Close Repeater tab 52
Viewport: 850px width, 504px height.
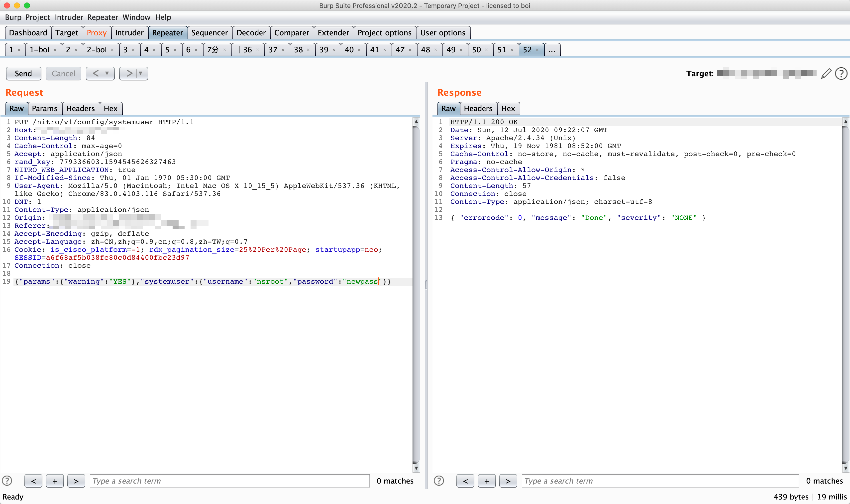tap(537, 50)
